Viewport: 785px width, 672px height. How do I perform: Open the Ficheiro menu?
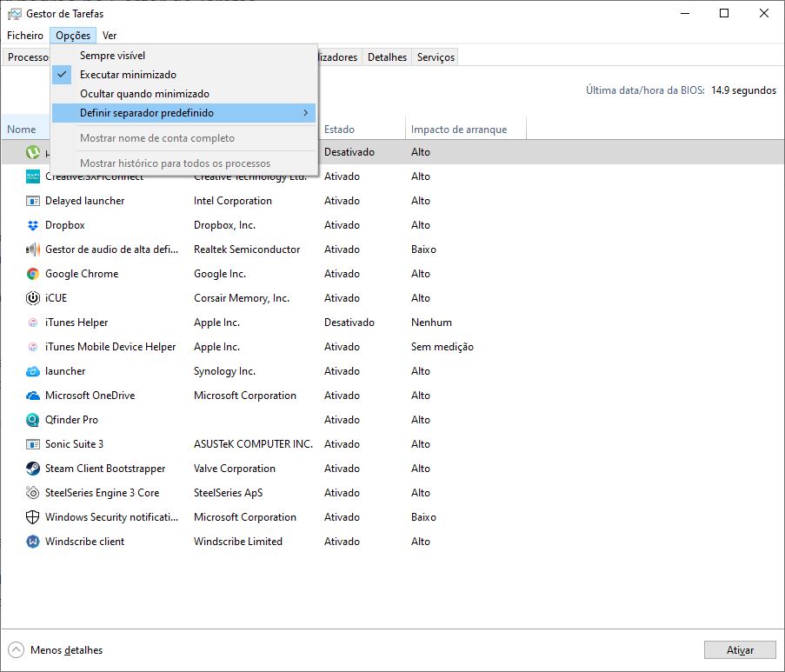(25, 36)
